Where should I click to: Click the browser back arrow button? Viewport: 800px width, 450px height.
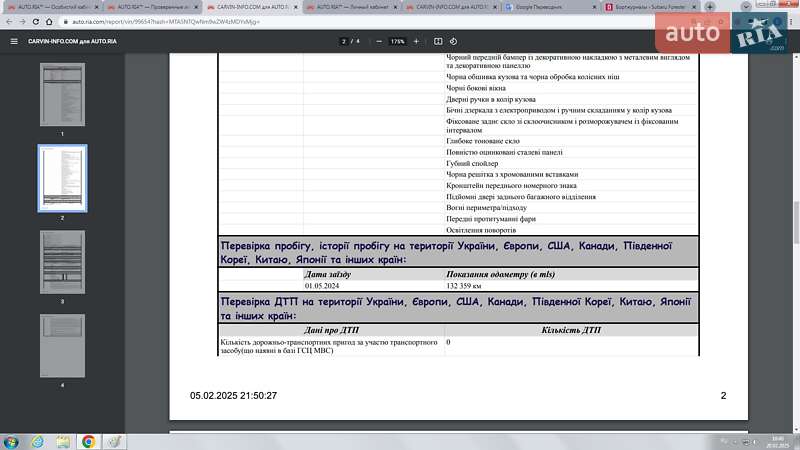10,20
